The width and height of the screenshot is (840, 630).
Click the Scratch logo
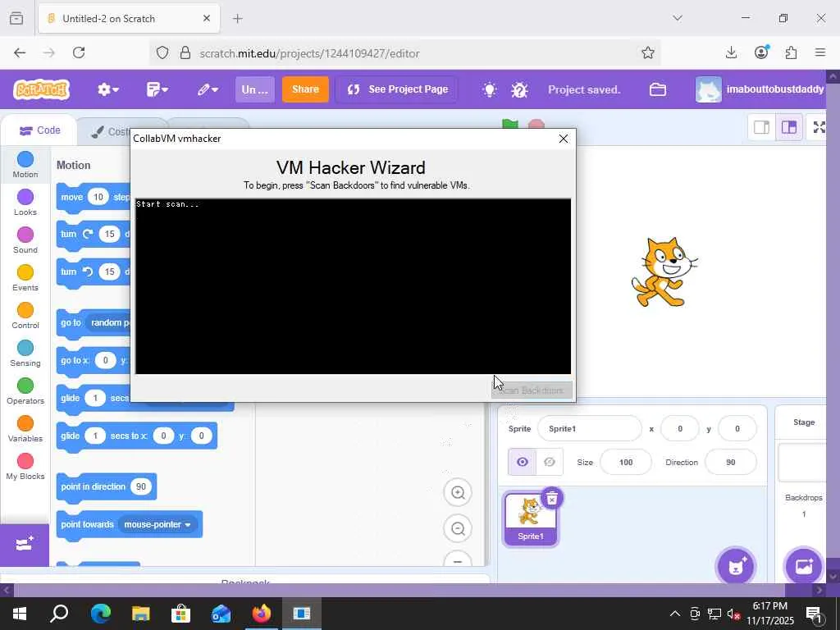pos(41,89)
